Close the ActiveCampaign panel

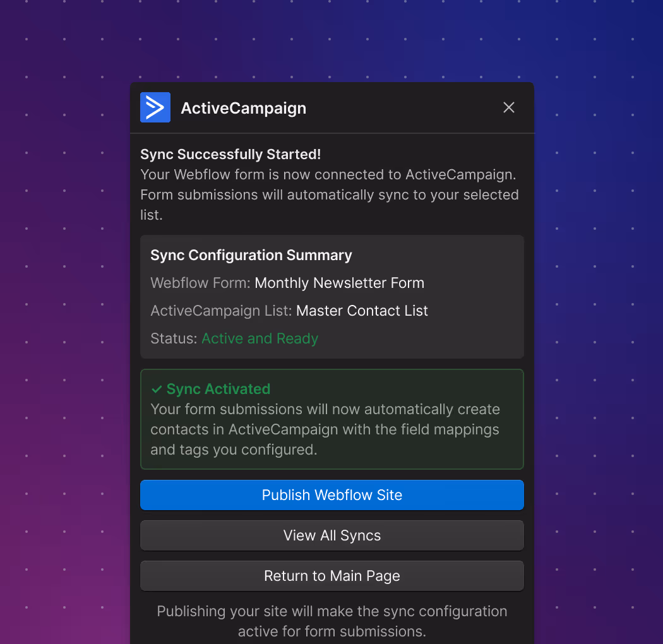(x=509, y=107)
